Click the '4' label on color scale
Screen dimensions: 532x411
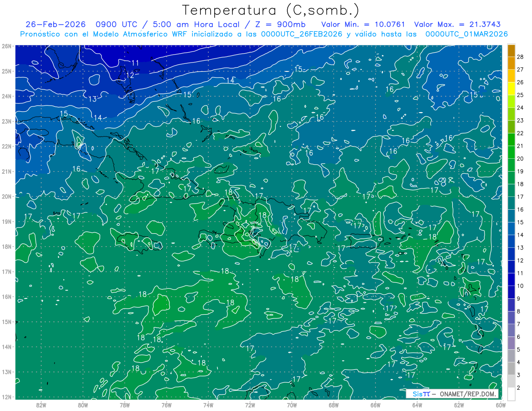click(x=518, y=362)
